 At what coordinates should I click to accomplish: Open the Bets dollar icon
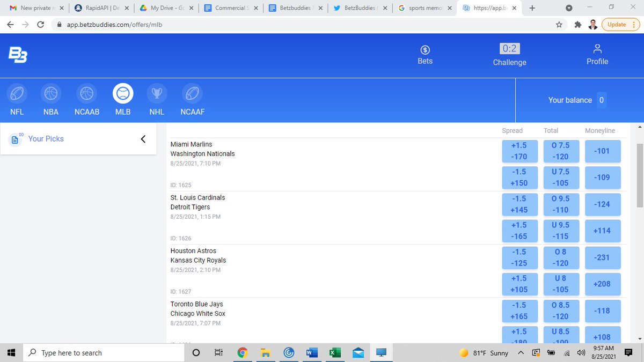[x=425, y=49]
